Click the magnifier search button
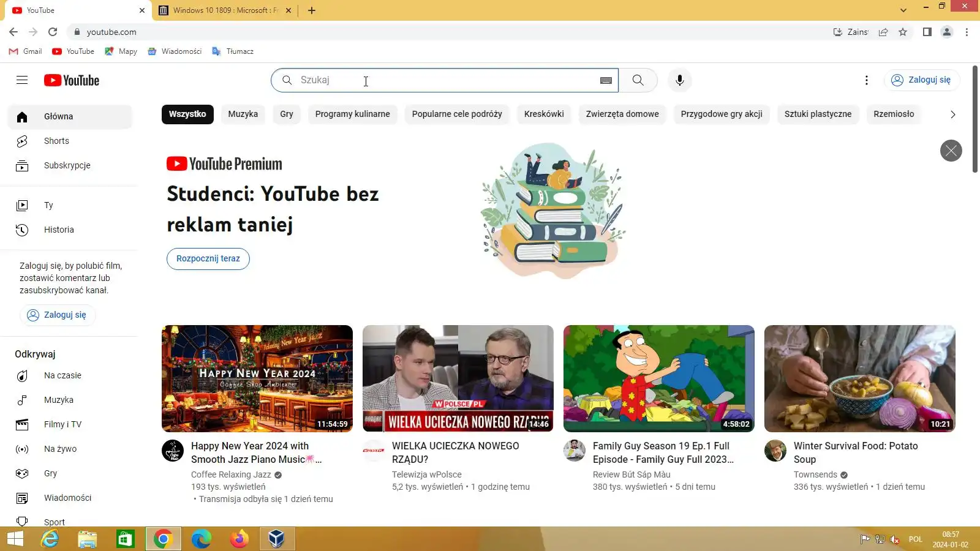The height and width of the screenshot is (551, 980). click(638, 80)
